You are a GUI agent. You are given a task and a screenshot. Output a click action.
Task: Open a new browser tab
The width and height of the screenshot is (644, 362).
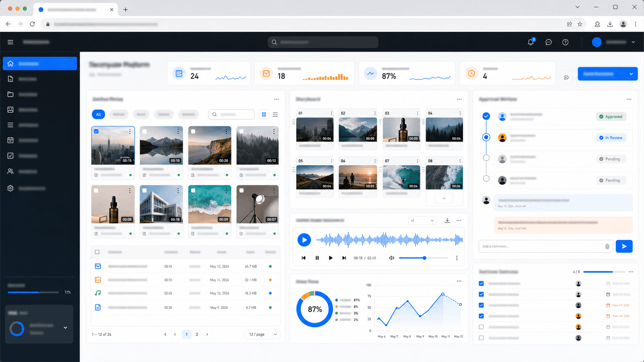126,10
